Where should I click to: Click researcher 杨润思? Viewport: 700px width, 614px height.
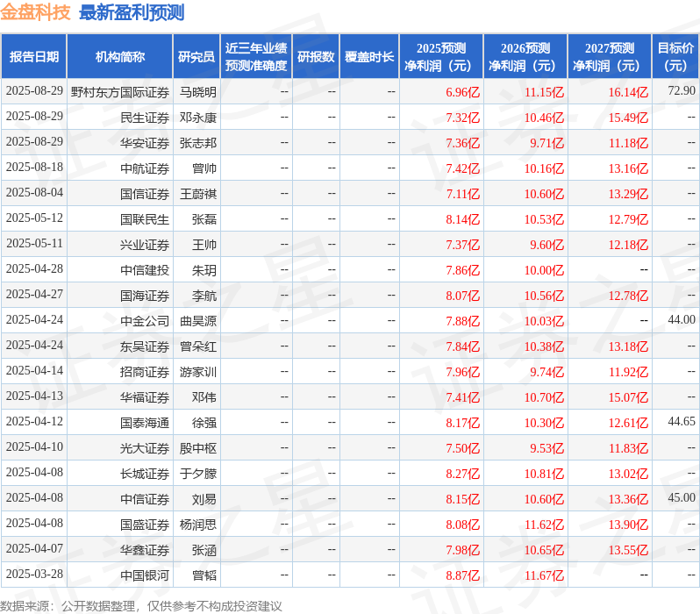(x=197, y=525)
